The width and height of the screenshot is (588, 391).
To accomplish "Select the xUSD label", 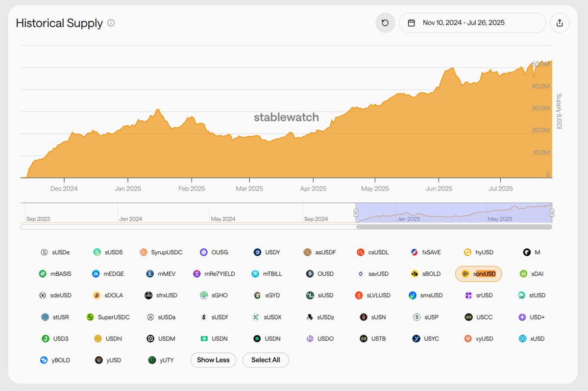I will (538, 339).
